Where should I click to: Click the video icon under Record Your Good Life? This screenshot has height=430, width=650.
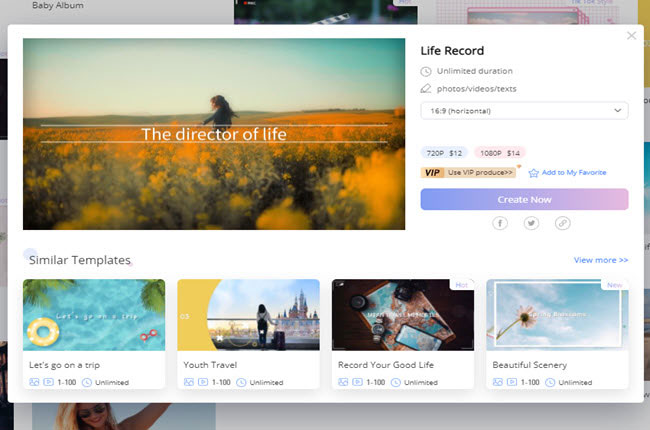pos(357,382)
